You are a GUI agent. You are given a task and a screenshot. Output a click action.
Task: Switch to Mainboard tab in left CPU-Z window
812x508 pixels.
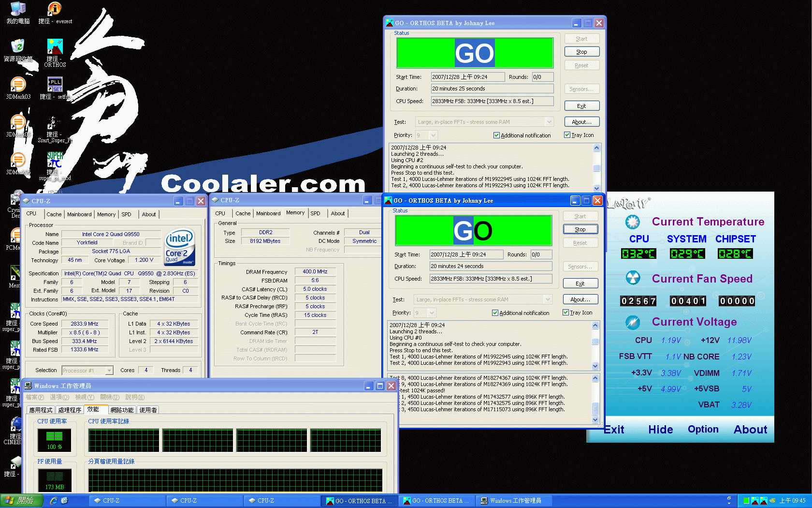coord(79,214)
